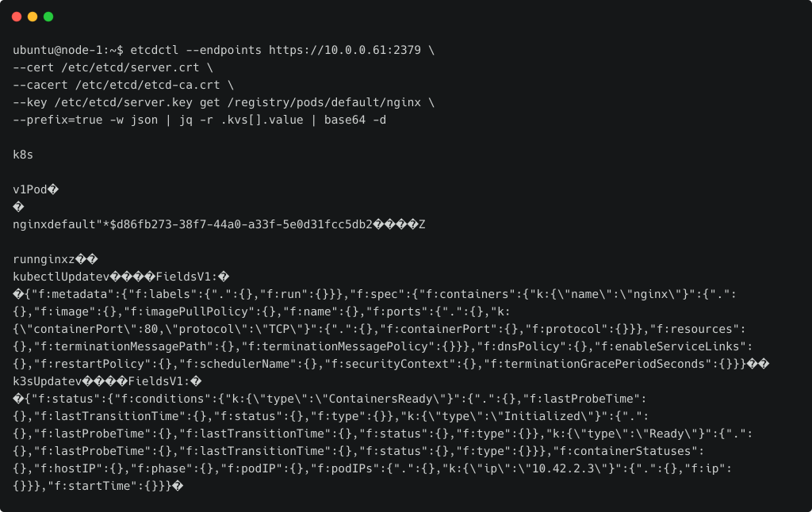
Task: Click the pod UID d86fb273 string
Action: point(241,224)
